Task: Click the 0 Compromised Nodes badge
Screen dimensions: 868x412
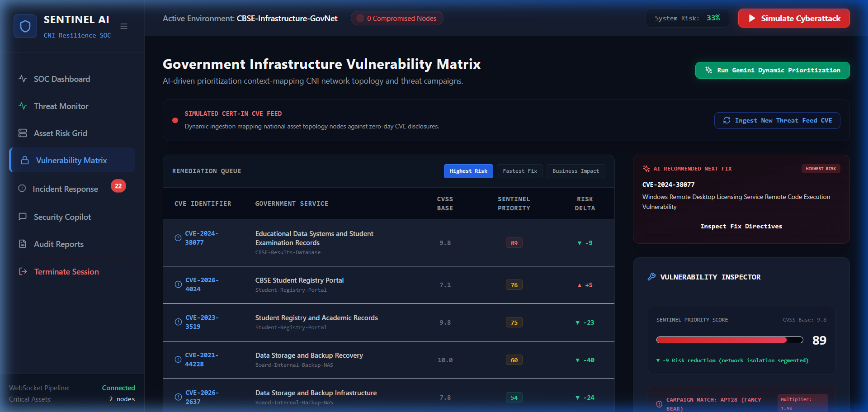Action: coord(397,18)
